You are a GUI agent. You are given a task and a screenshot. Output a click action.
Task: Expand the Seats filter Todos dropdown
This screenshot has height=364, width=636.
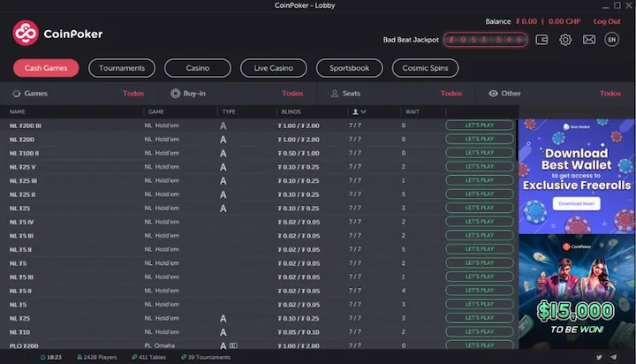point(451,94)
